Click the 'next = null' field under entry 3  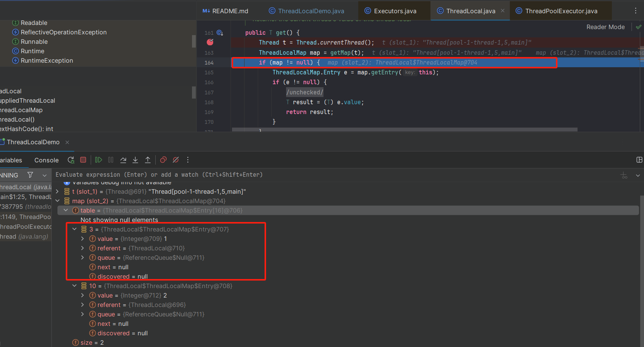(109, 267)
